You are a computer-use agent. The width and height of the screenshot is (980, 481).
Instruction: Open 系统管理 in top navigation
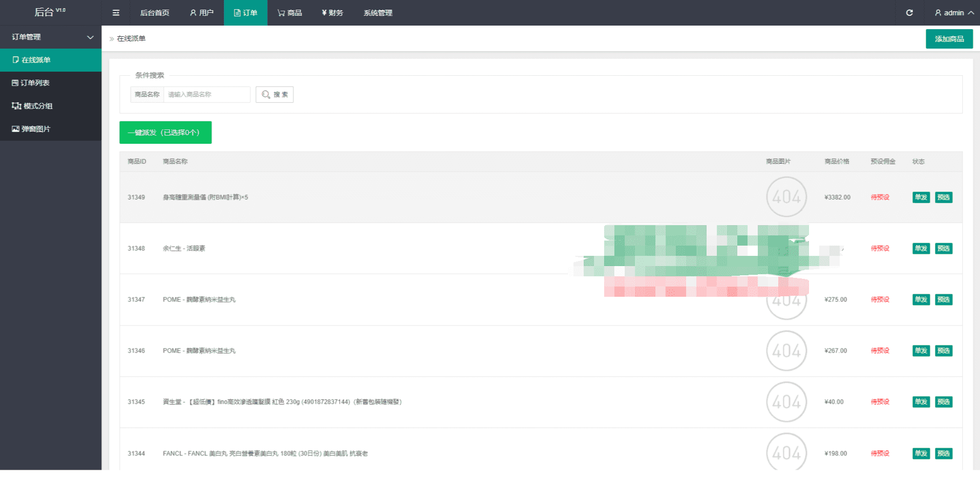[x=378, y=13]
